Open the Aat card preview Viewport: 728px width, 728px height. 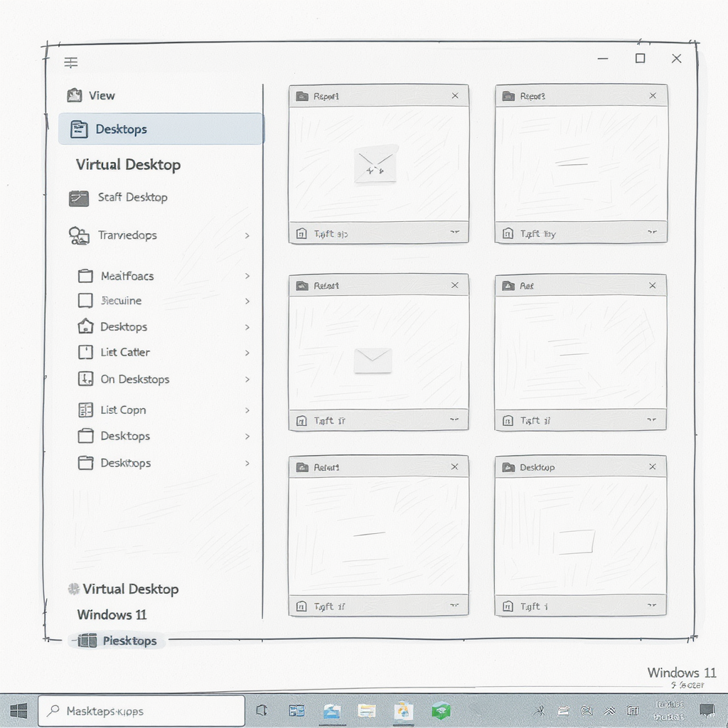pos(580,353)
